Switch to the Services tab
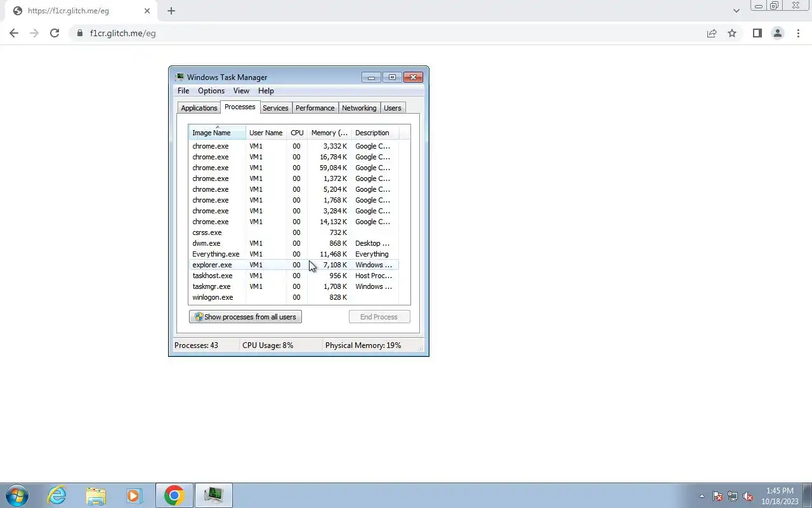Image resolution: width=812 pixels, height=508 pixels. (275, 108)
